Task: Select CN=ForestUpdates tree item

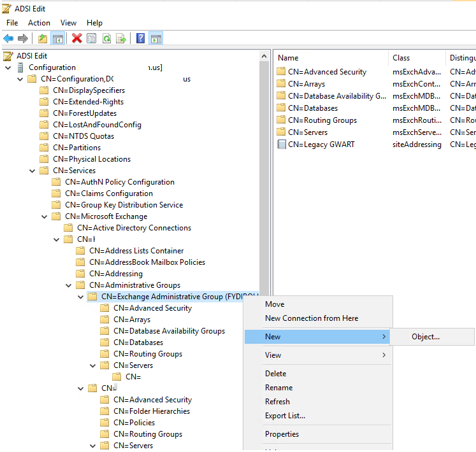Action: (x=85, y=113)
